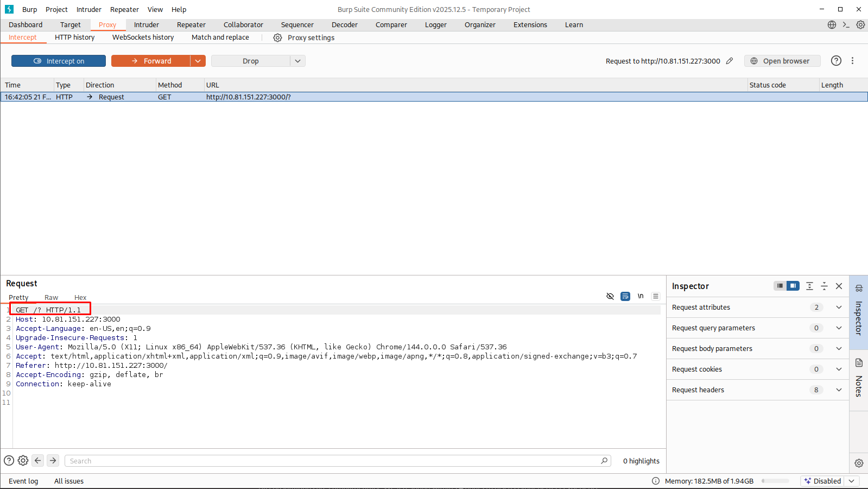
Task: Toggle the Intercept on button
Action: point(59,61)
